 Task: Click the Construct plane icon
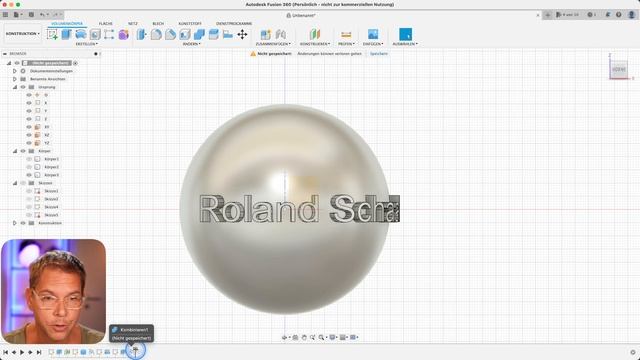[x=315, y=34]
